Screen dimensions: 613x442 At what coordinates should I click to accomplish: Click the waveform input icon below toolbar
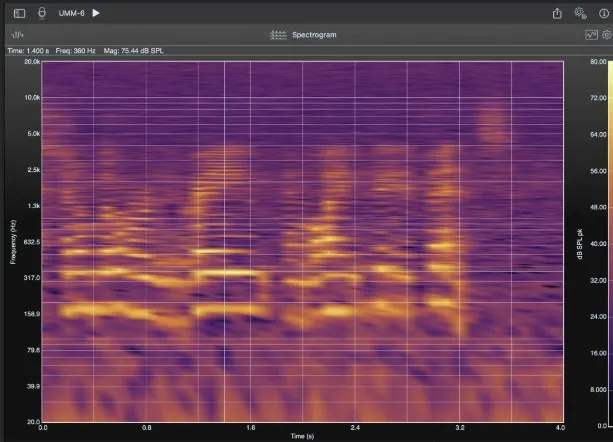click(17, 35)
